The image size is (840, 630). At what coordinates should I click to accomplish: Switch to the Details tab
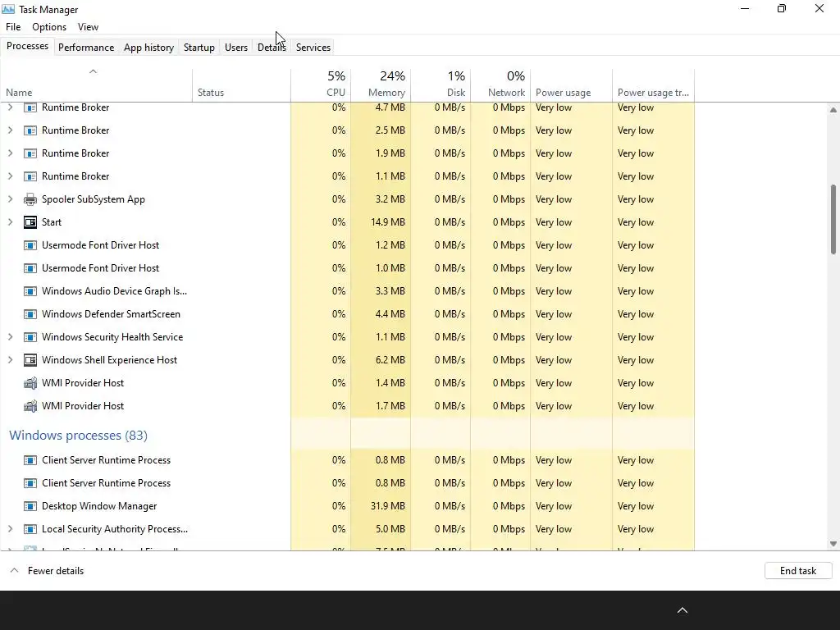point(272,47)
